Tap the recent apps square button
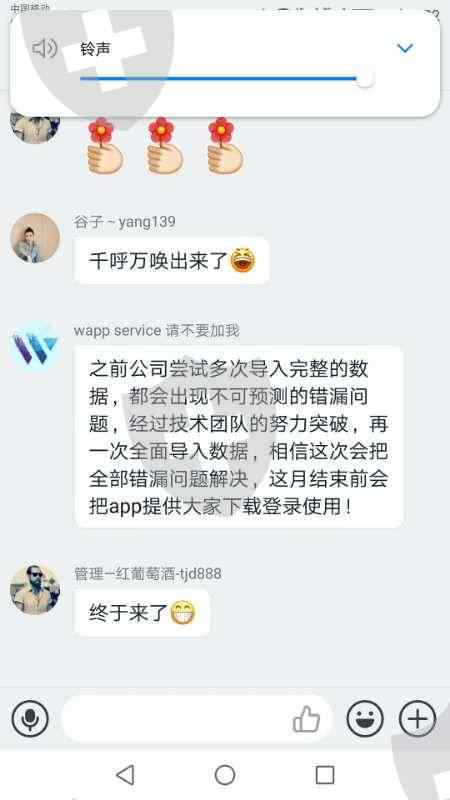The width and height of the screenshot is (450, 800). pyautogui.click(x=325, y=775)
